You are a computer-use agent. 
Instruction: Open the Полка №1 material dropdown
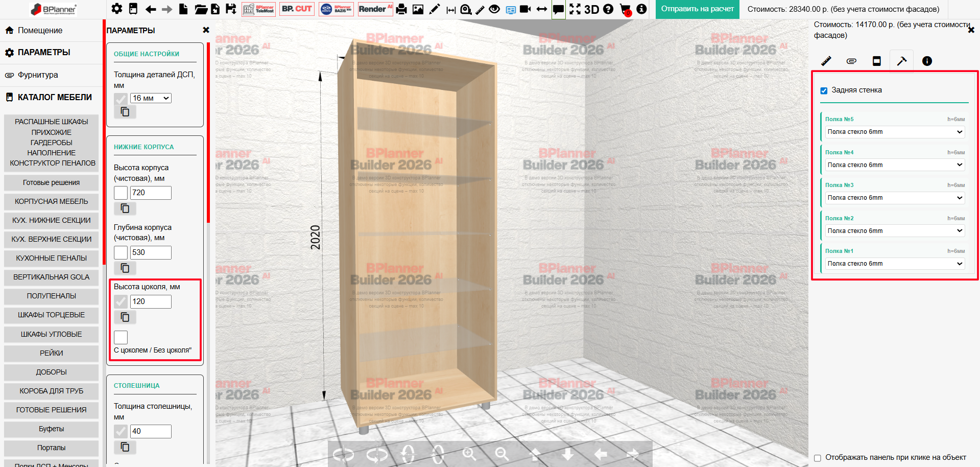tap(895, 264)
